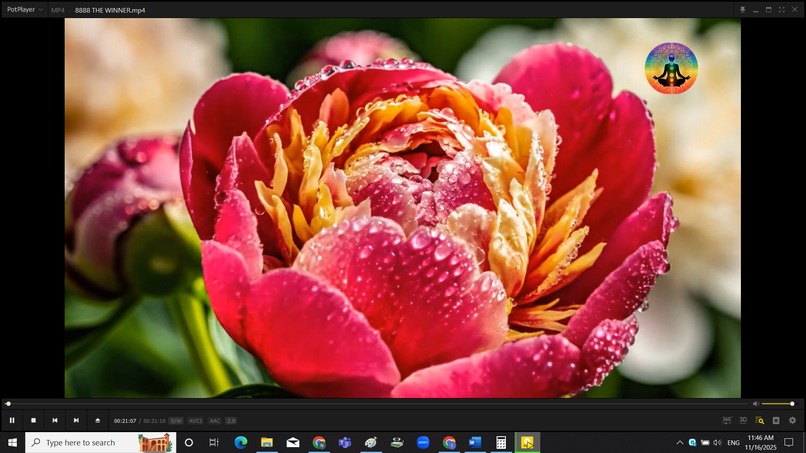806x453 pixels.
Task: Show hidden system tray icons
Action: [680, 443]
